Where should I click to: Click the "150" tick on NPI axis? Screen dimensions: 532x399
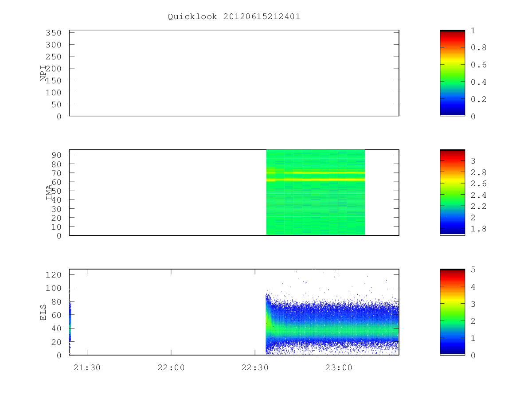[x=53, y=80]
